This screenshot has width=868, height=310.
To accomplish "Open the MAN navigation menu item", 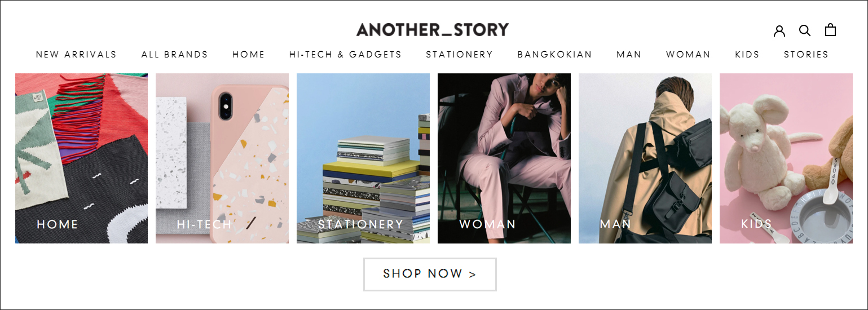I will (x=629, y=55).
